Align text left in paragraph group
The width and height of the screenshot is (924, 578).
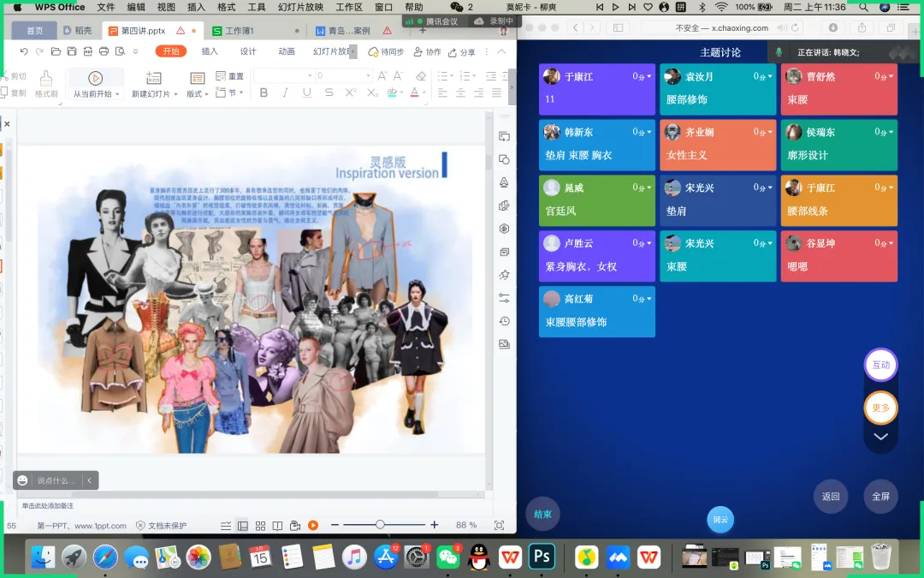pyautogui.click(x=442, y=92)
